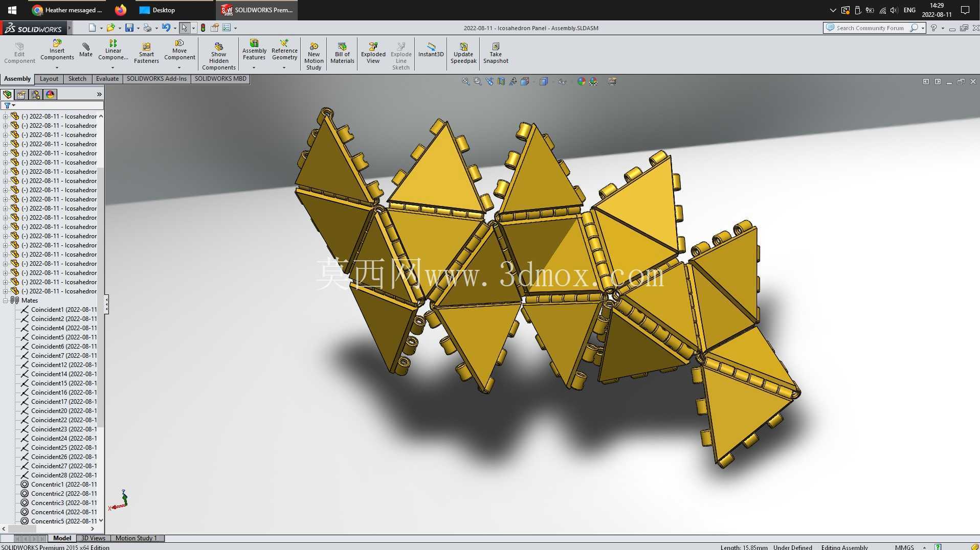Open the Windows Start menu
Screen dimensions: 980x550
[12, 10]
